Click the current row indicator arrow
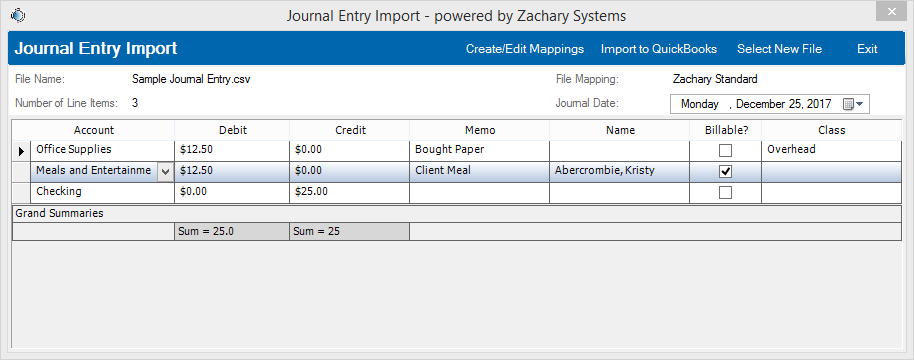This screenshot has width=914, height=360. click(x=22, y=151)
